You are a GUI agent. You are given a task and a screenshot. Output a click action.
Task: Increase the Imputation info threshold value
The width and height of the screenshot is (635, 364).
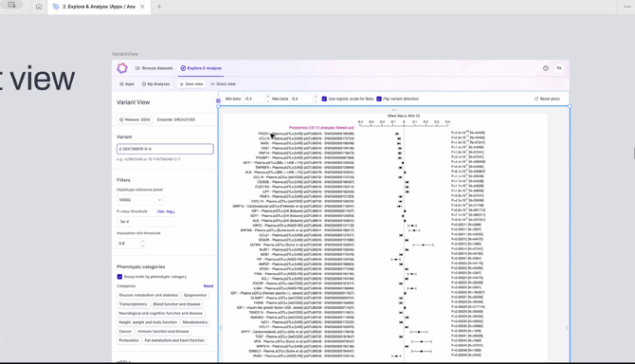pos(142,242)
